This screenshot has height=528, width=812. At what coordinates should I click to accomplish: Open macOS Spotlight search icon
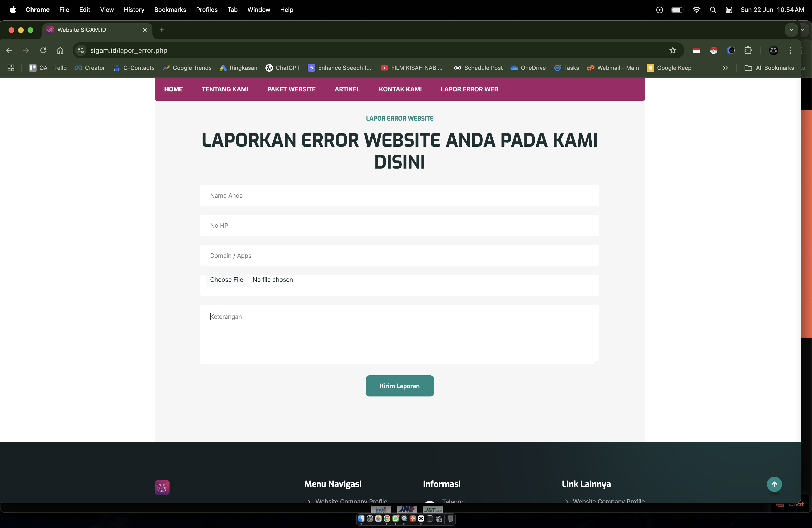point(713,10)
